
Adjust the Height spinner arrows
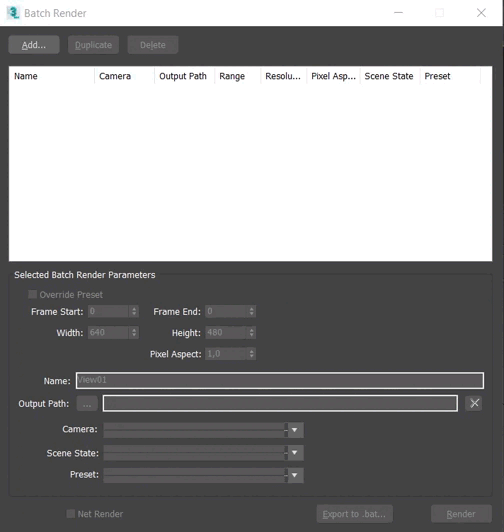[x=251, y=333]
